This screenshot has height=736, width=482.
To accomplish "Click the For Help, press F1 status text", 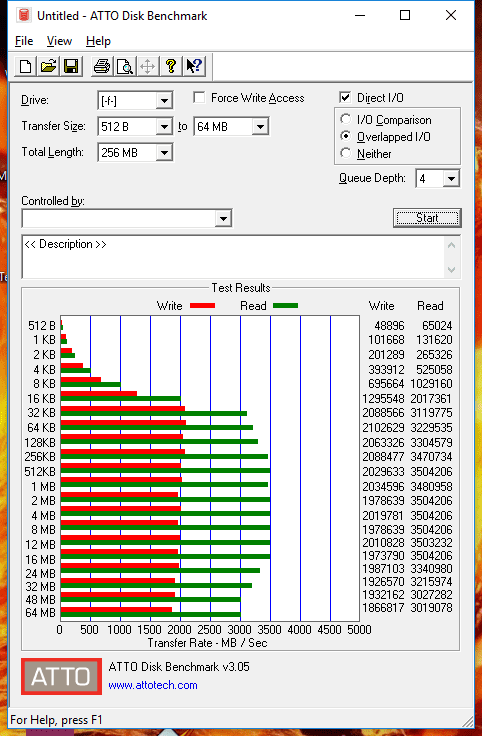I will coord(56,720).
